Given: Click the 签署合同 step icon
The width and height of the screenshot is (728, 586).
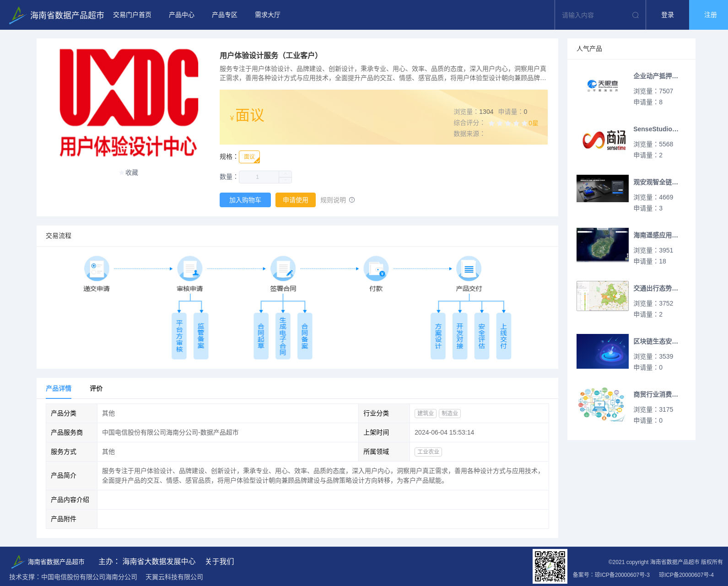Looking at the screenshot, I should [283, 269].
